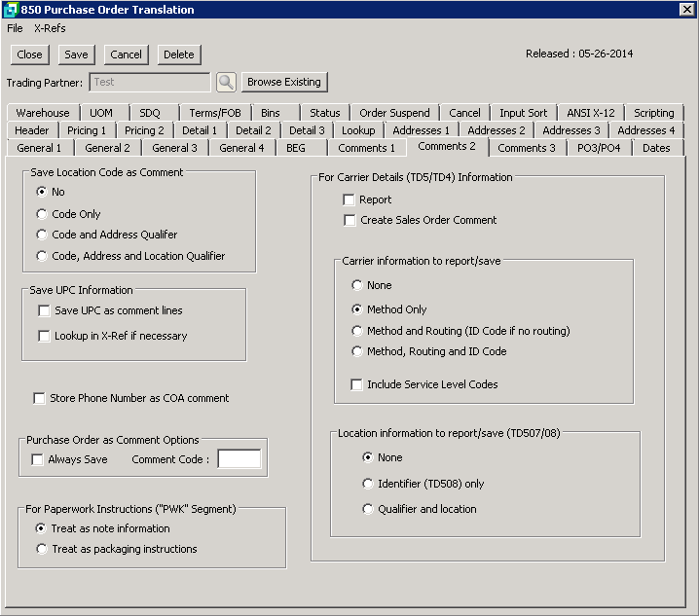The image size is (699, 616).
Task: Check Store Phone Number as COA comment
Action: [40, 398]
